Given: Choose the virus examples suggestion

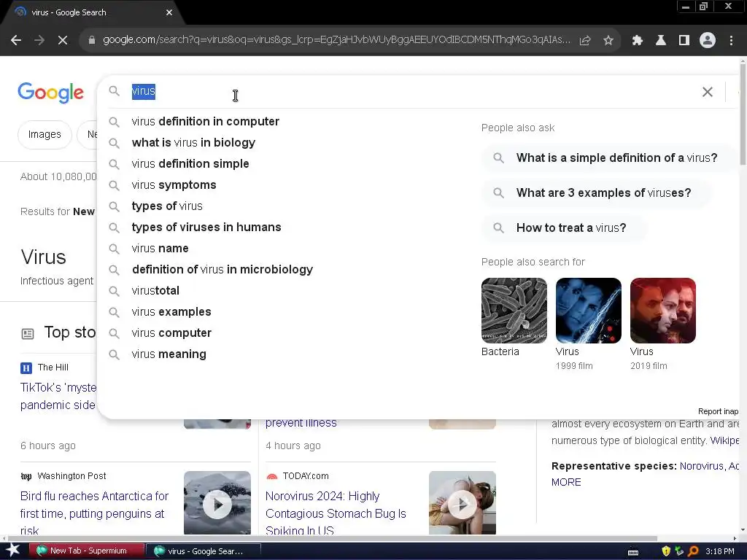Looking at the screenshot, I should pyautogui.click(x=171, y=311).
